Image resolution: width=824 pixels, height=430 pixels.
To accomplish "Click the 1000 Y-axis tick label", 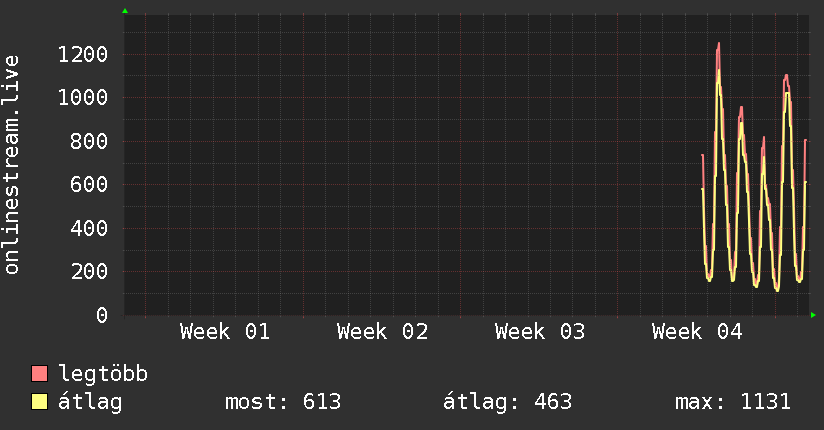I will [83, 97].
